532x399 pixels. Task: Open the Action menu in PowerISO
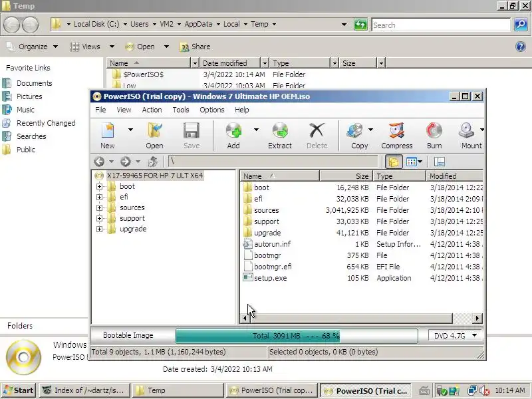click(x=152, y=110)
